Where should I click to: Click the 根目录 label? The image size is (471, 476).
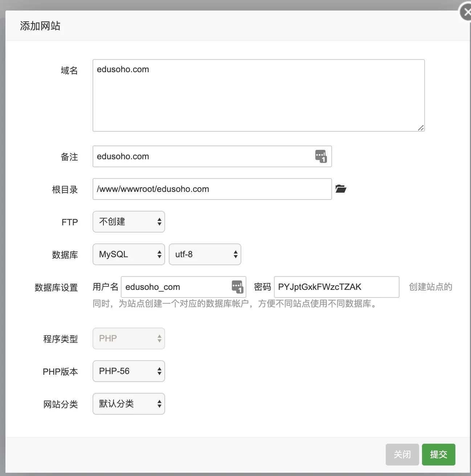click(65, 189)
